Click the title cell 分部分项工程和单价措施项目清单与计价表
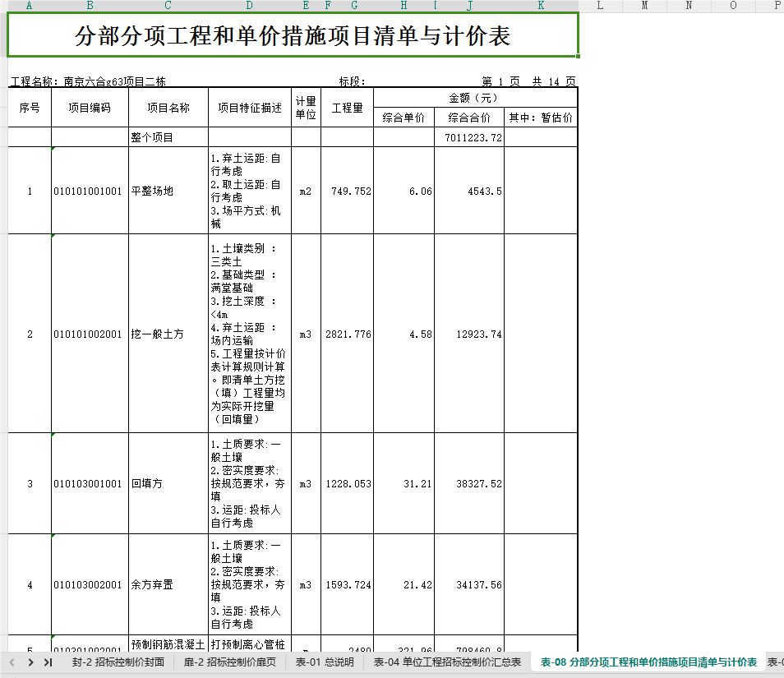The height and width of the screenshot is (678, 784). 293,35
